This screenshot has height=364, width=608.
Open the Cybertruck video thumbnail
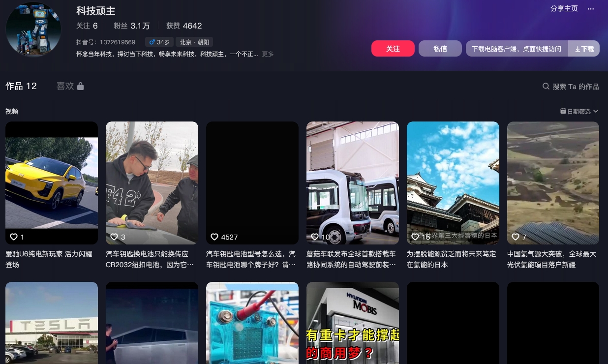pos(152,323)
